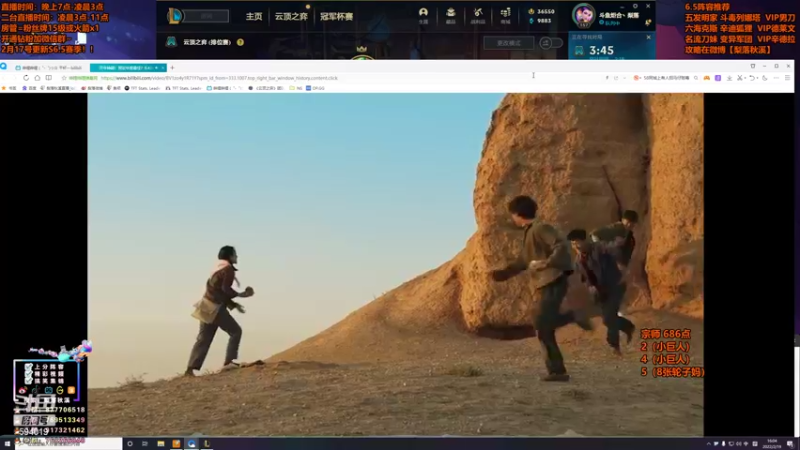Viewport: 800px width, 450px height.
Task: Open the collection box icon in League client
Action: click(451, 14)
